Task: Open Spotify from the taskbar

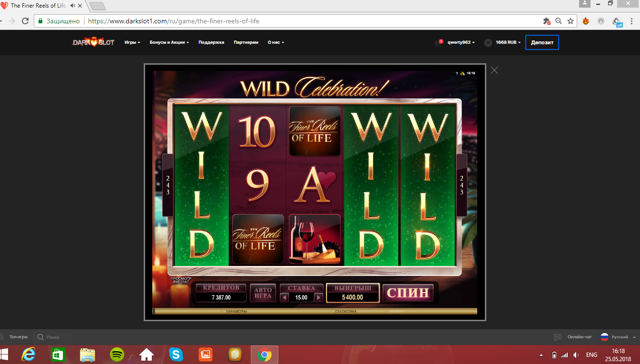Action: [x=117, y=354]
